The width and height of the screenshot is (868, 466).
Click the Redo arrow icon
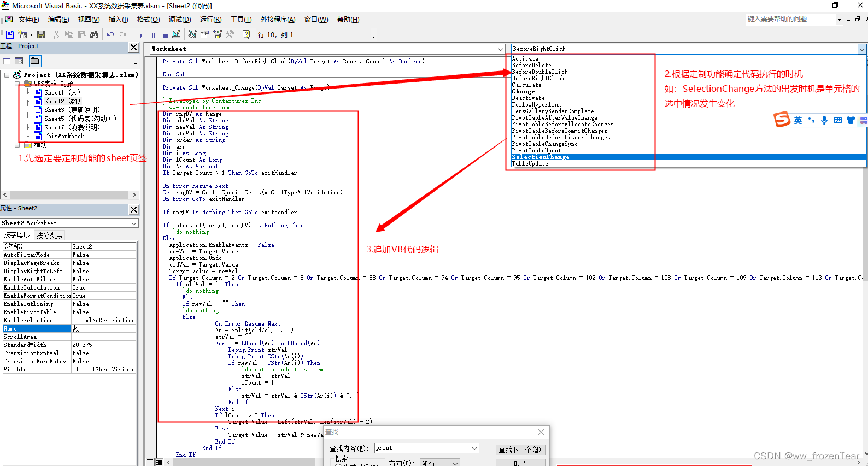pyautogui.click(x=123, y=34)
